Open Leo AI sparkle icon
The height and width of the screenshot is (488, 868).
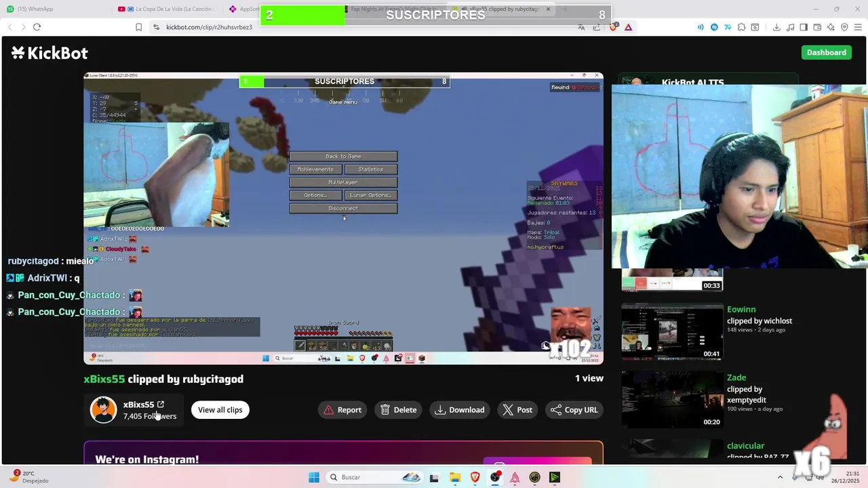tap(831, 27)
